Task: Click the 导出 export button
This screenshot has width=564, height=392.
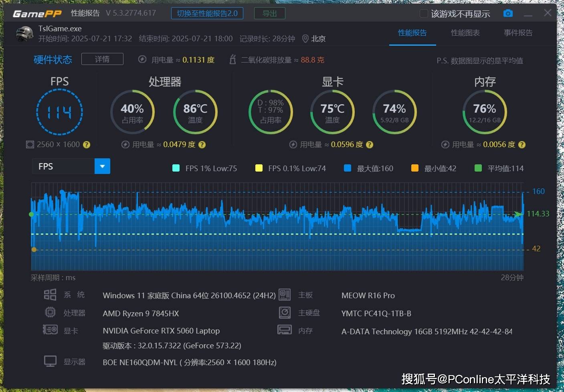Action: (269, 13)
